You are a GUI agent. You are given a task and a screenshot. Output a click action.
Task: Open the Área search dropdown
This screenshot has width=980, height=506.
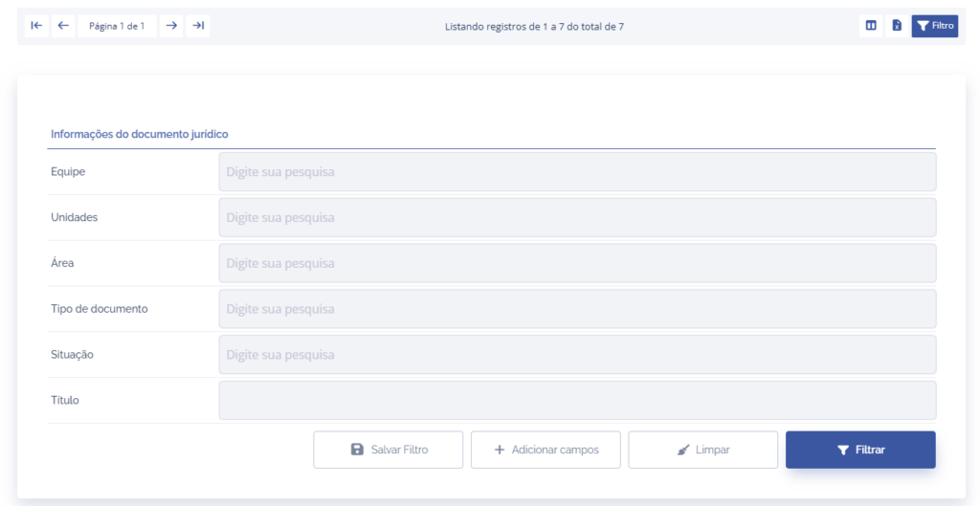[x=577, y=263]
